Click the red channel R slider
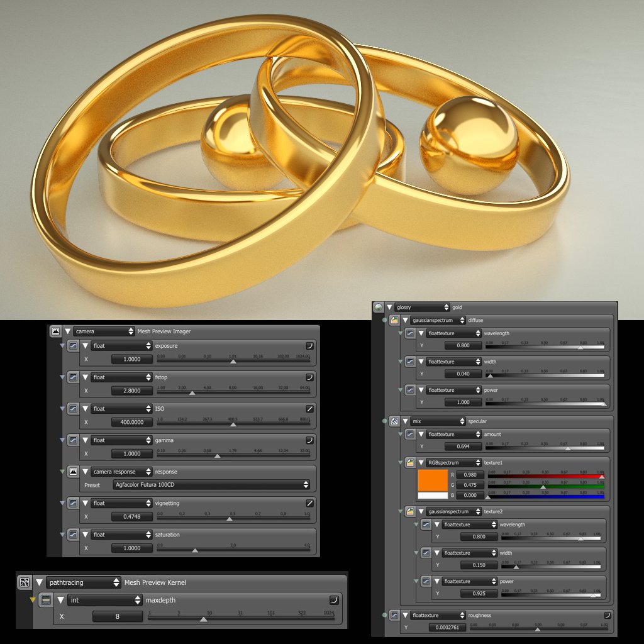 (546, 475)
